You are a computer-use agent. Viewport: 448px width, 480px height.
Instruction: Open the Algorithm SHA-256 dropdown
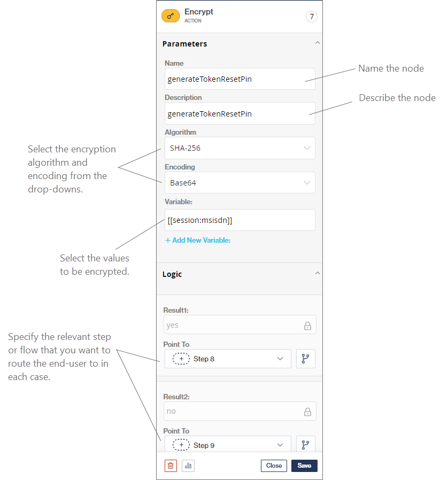(x=240, y=148)
